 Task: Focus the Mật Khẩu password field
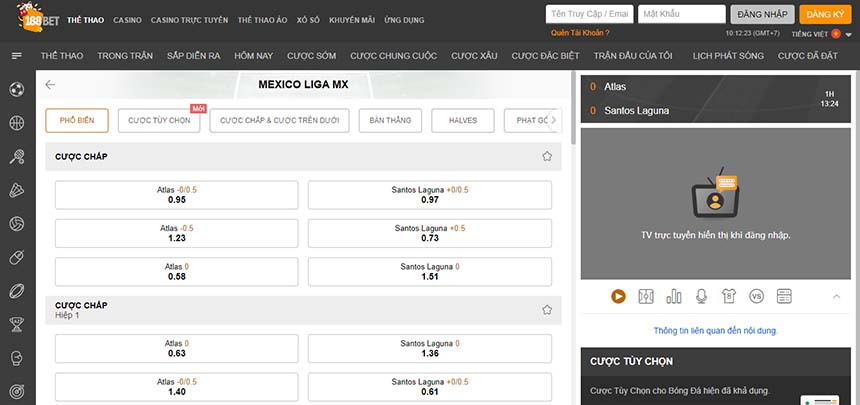682,14
